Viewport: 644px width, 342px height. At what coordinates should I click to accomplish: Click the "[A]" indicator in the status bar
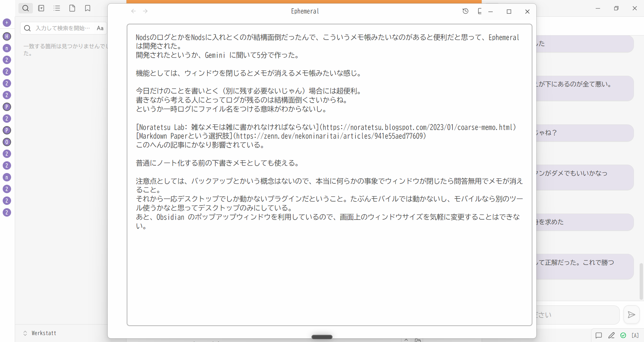coord(635,335)
